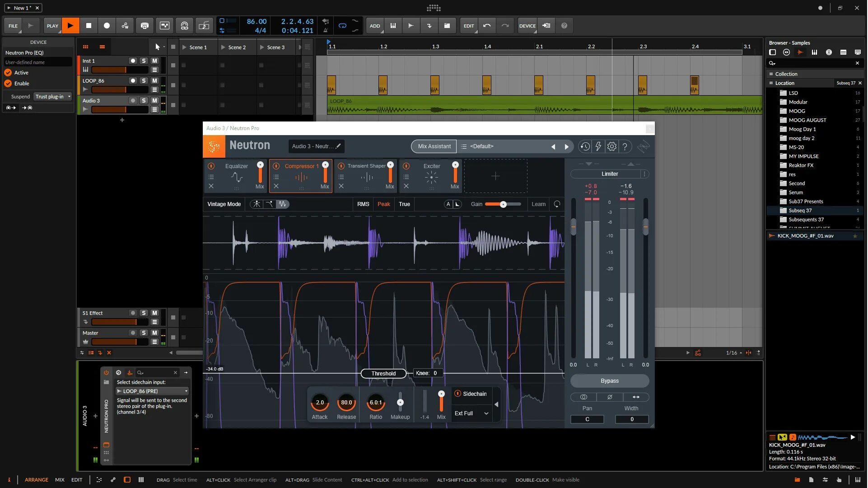Click the Bypass button
This screenshot has height=488, width=868.
tap(609, 381)
